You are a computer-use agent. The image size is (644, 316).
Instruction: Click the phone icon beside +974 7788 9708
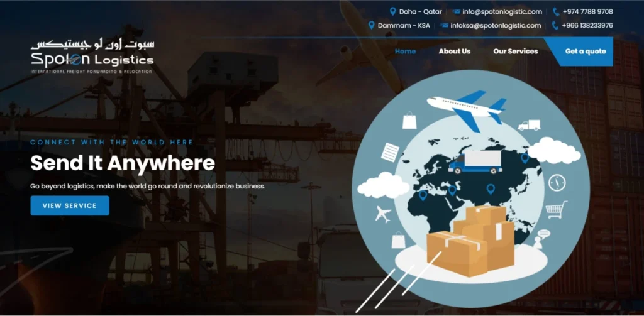click(x=556, y=11)
